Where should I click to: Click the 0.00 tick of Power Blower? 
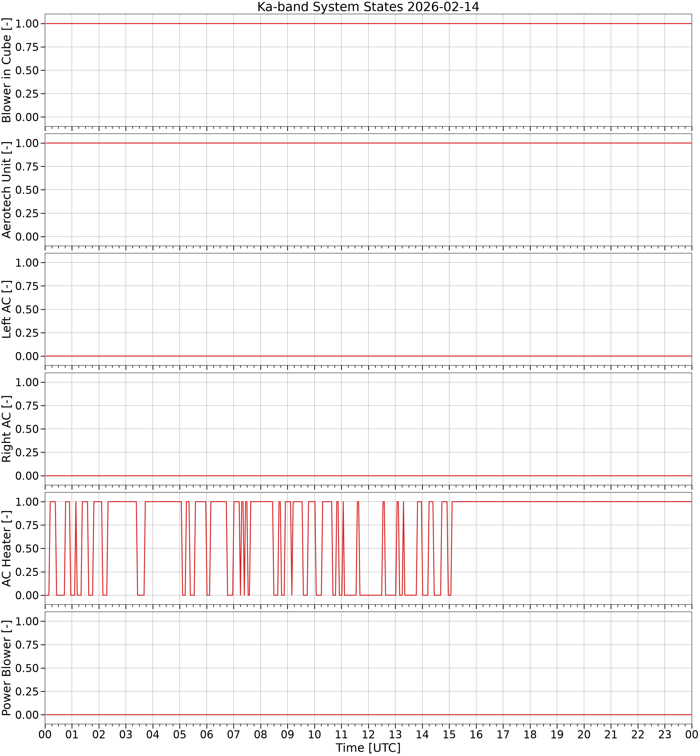point(27,715)
